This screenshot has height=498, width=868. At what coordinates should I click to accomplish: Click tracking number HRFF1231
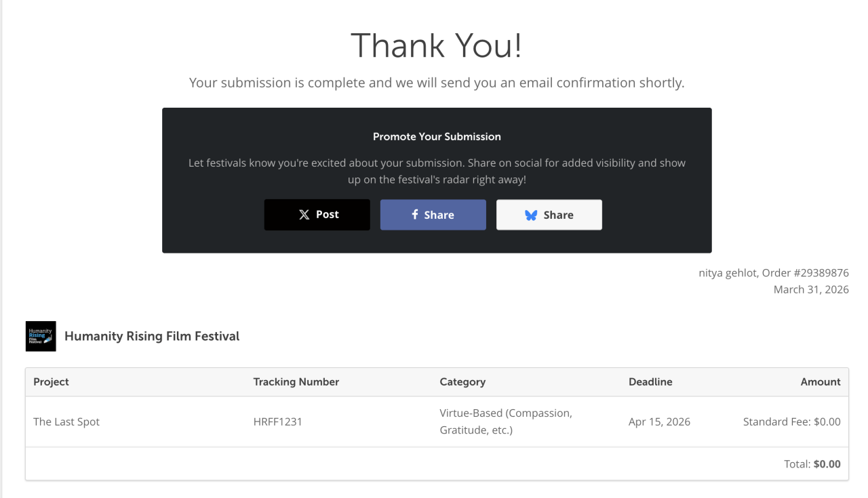pos(278,421)
